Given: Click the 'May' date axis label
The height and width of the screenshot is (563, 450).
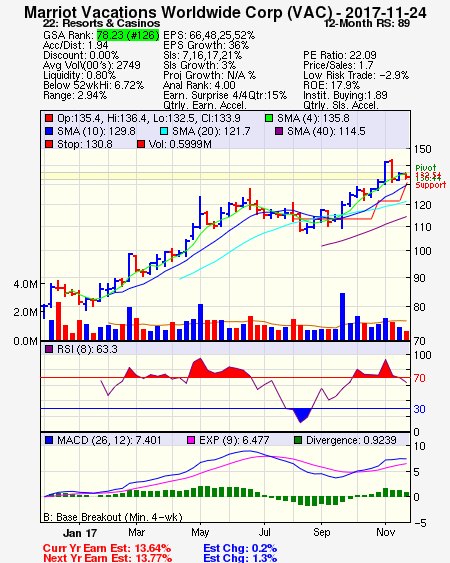Looking at the screenshot, I should click(x=200, y=532).
